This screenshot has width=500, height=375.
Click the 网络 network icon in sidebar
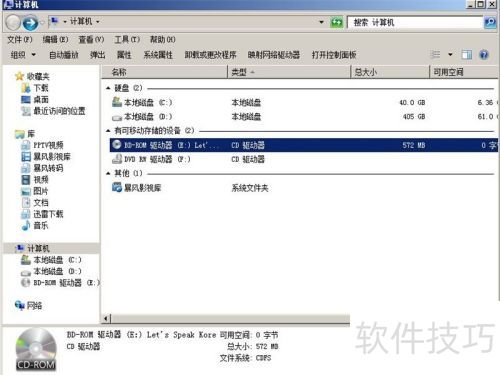tap(20, 305)
